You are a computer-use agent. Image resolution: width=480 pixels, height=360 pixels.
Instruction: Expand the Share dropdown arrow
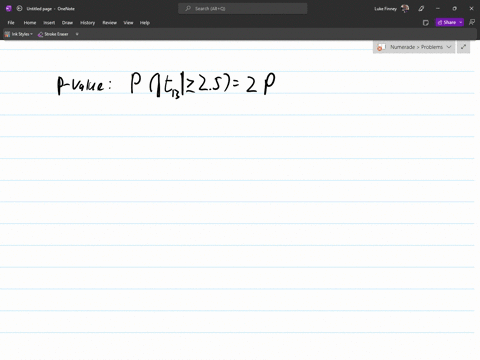(x=461, y=22)
